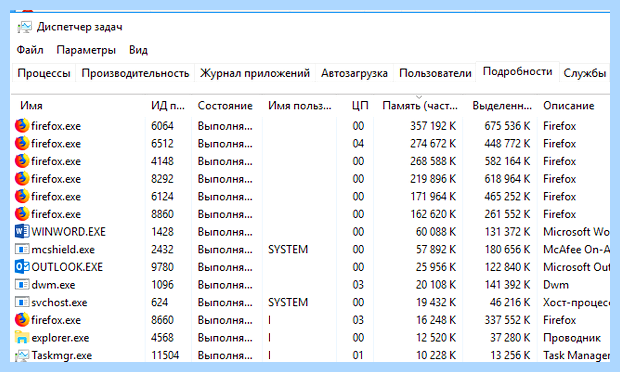Click the svchost.exe process icon
The width and height of the screenshot is (620, 372).
click(22, 302)
